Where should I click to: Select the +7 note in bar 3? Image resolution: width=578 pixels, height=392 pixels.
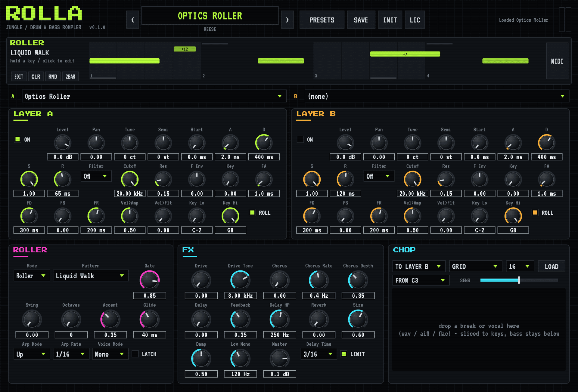tap(405, 54)
